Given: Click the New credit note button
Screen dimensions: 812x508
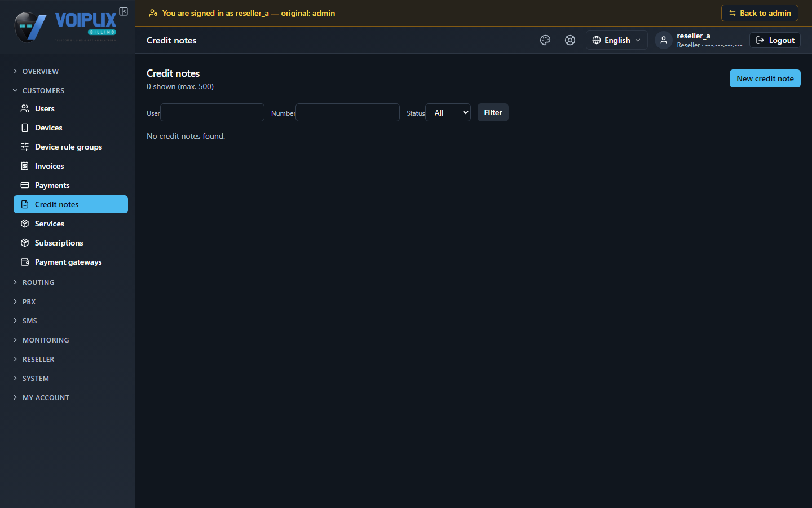Looking at the screenshot, I should pyautogui.click(x=765, y=78).
